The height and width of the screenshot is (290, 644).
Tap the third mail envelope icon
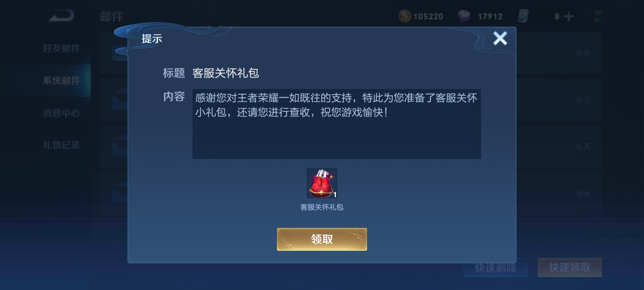click(120, 146)
